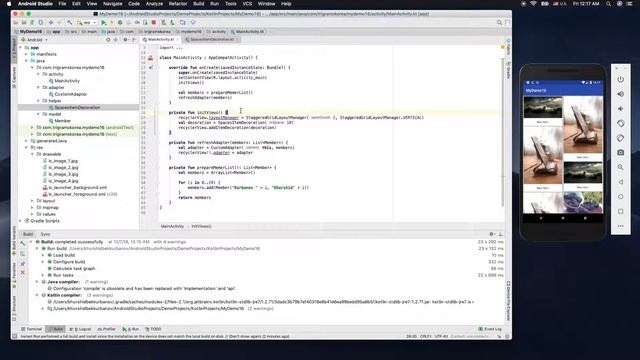Image resolution: width=640 pixels, height=360 pixels.
Task: Switch to SpacesItemDecoration.kt editor tab
Action: 211,40
